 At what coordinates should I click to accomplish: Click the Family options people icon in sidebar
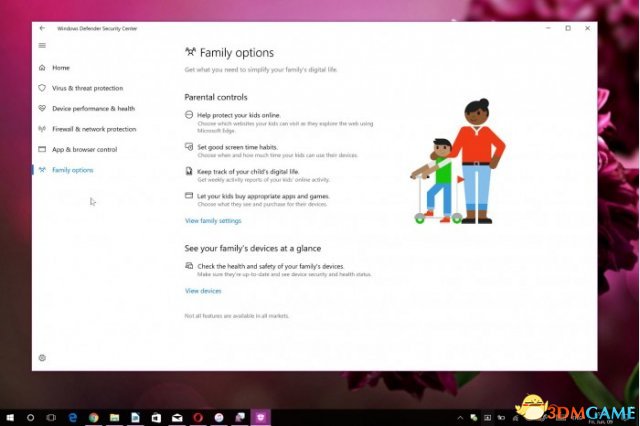(x=42, y=170)
